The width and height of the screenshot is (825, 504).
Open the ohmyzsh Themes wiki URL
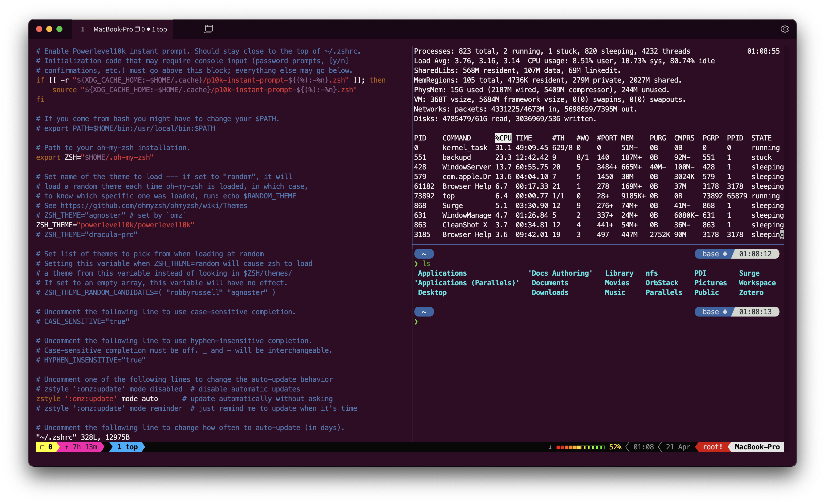(x=154, y=206)
